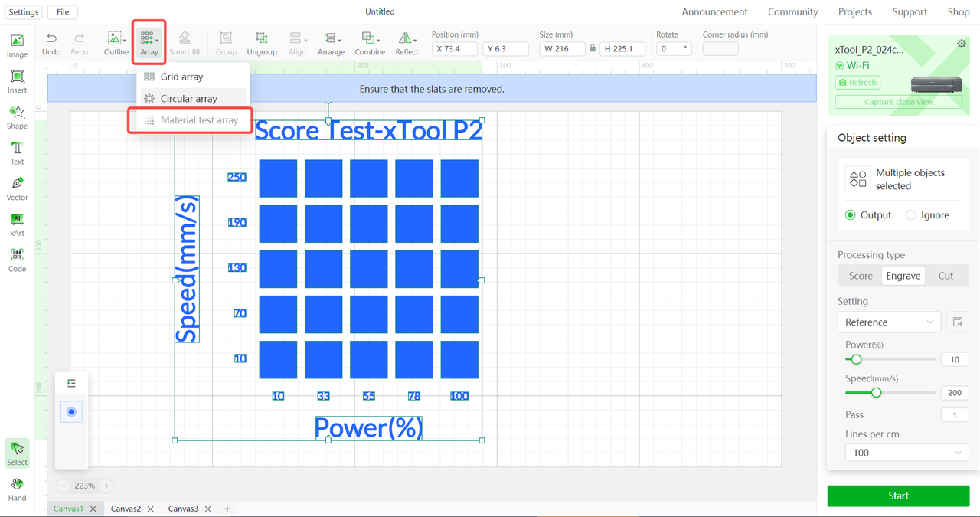The image size is (980, 517).
Task: Open the Insert tool
Action: click(17, 82)
